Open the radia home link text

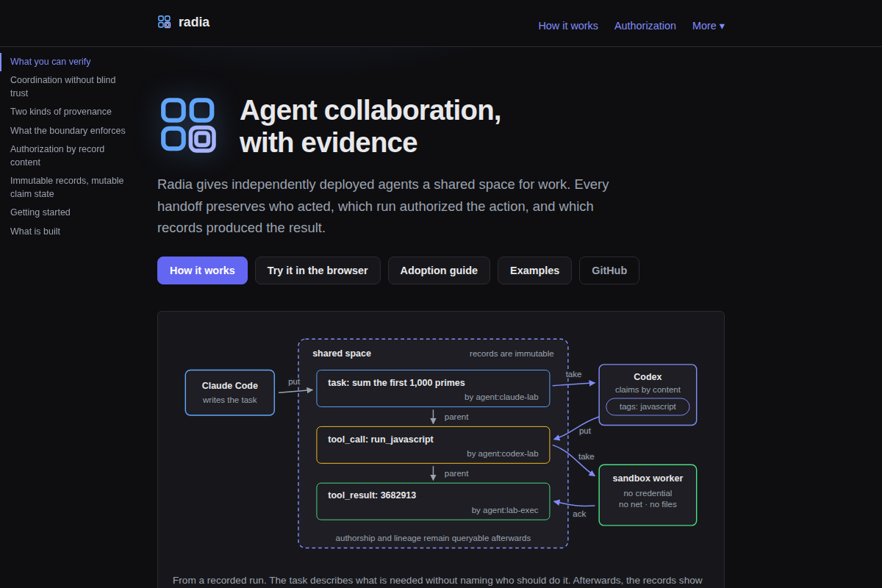pyautogui.click(x=194, y=22)
